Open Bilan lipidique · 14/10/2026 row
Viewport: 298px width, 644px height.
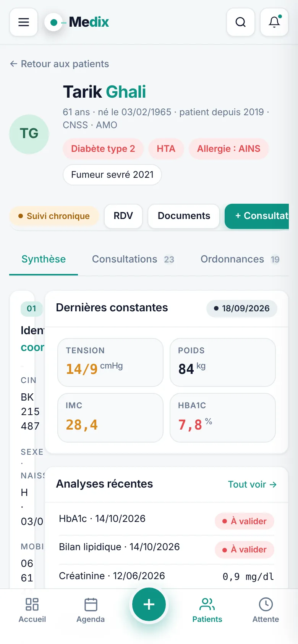click(x=167, y=549)
